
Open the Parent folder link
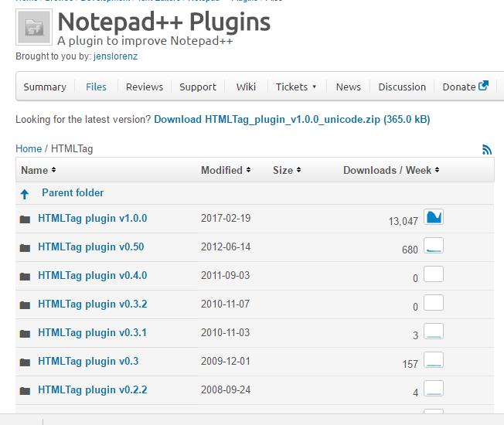coord(73,192)
